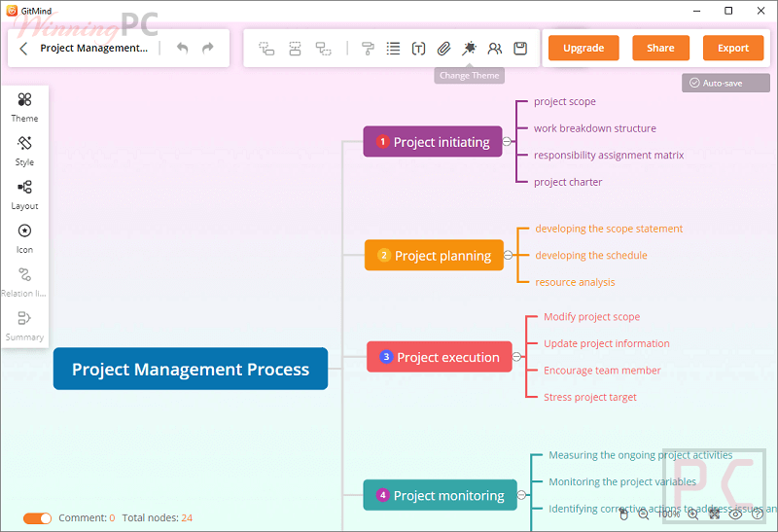The width and height of the screenshot is (778, 532).
Task: Open the format painter roller tool
Action: pyautogui.click(x=368, y=48)
